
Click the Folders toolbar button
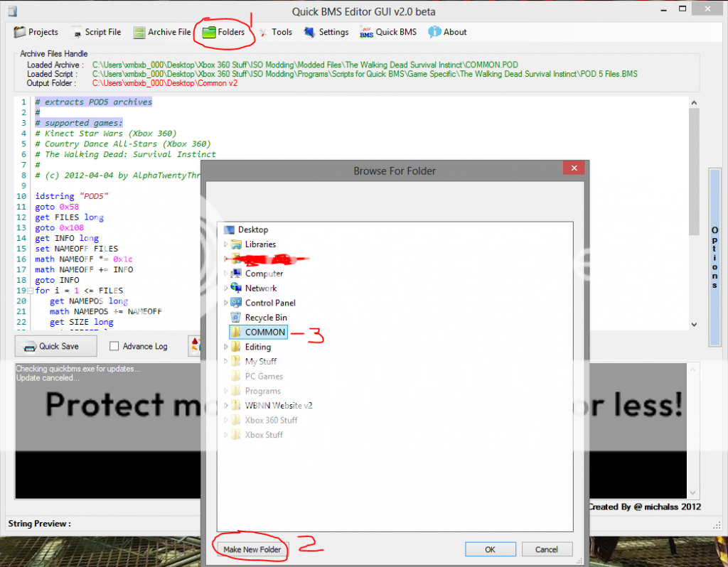tap(223, 32)
